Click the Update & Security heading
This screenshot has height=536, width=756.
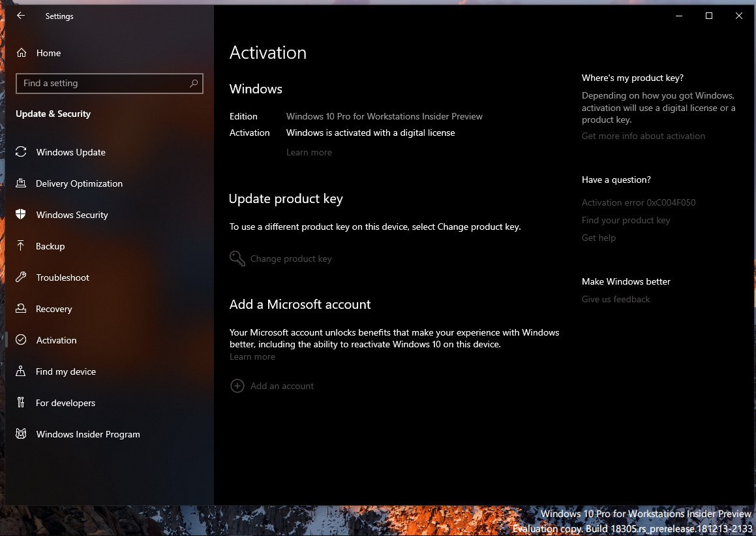[53, 114]
